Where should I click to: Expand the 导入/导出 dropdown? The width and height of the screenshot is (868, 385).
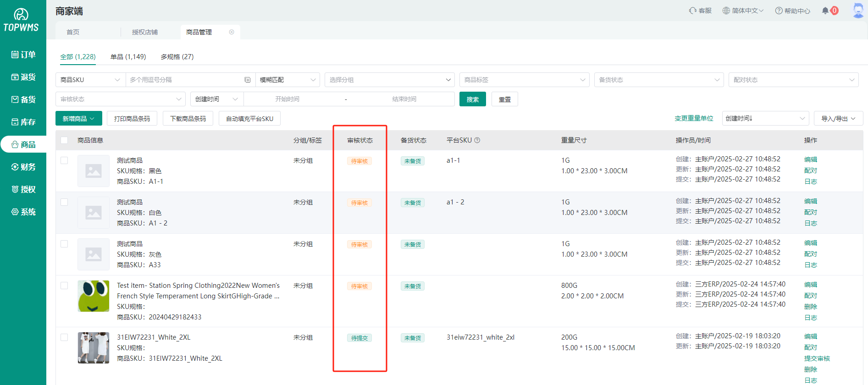pyautogui.click(x=838, y=119)
